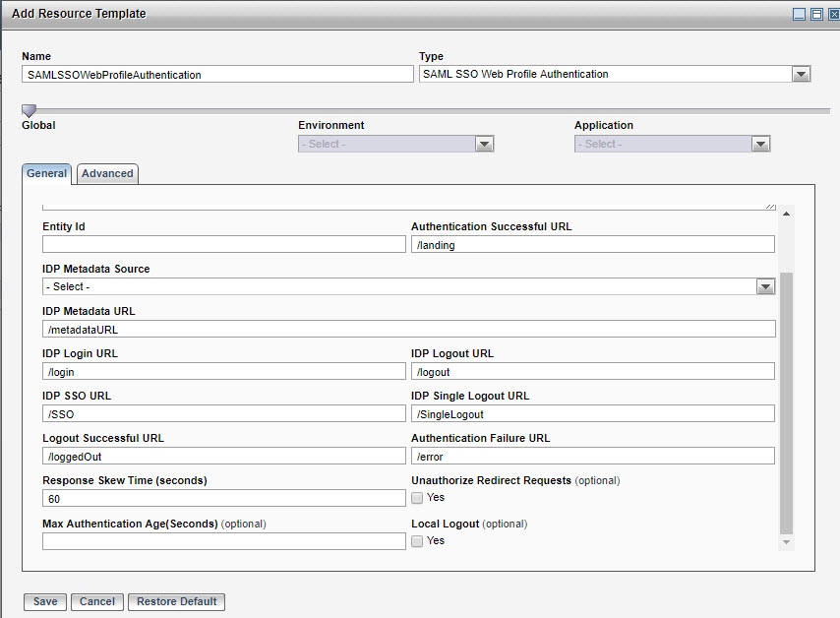This screenshot has height=618, width=840.
Task: Minimize the Add Resource Template dialog
Action: tap(799, 14)
